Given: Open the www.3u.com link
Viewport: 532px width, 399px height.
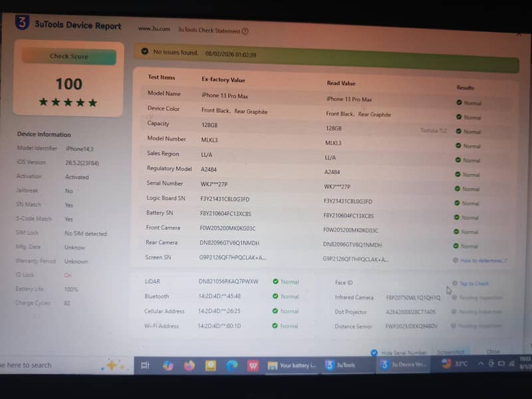Looking at the screenshot, I should [154, 29].
